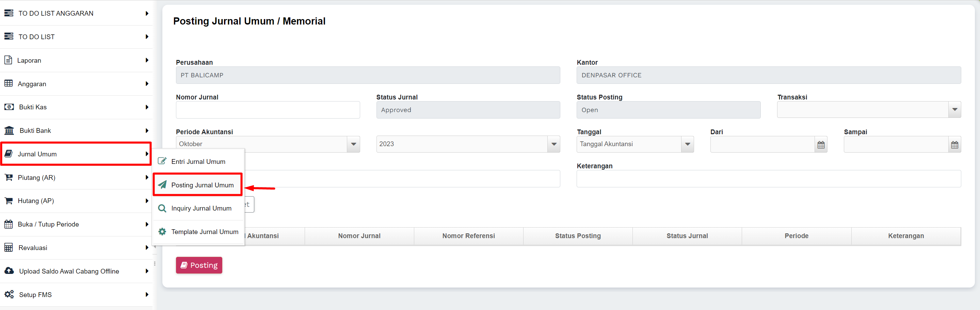Click the Setup FMS gears icon
The width and height of the screenshot is (980, 310).
[9, 294]
